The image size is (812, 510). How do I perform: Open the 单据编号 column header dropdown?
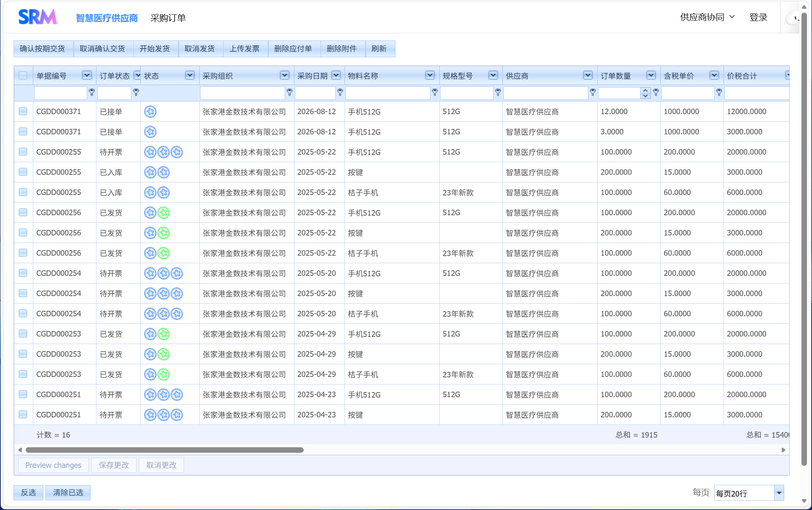87,75
